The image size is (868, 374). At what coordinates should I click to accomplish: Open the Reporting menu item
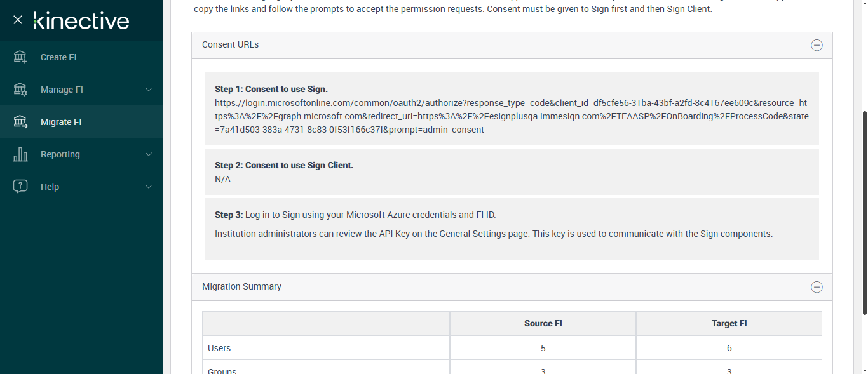click(60, 154)
